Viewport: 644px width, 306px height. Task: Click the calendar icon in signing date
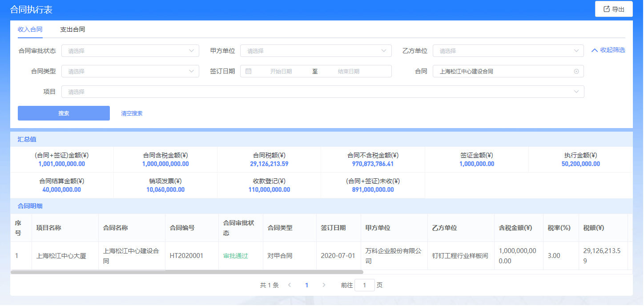point(249,71)
